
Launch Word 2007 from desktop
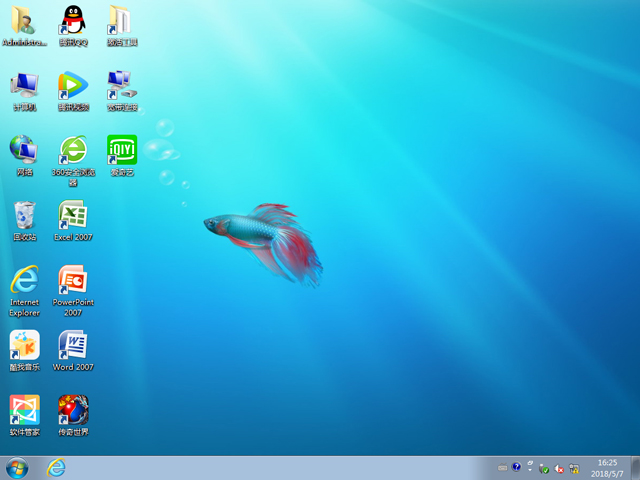point(72,345)
